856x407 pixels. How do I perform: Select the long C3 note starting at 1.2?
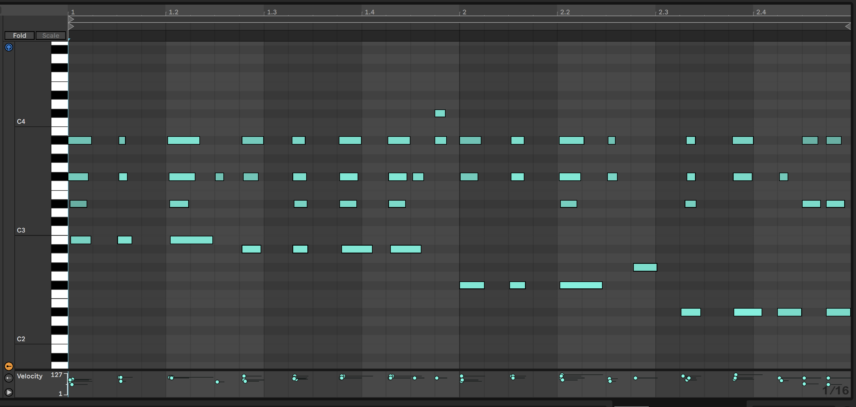pos(191,240)
